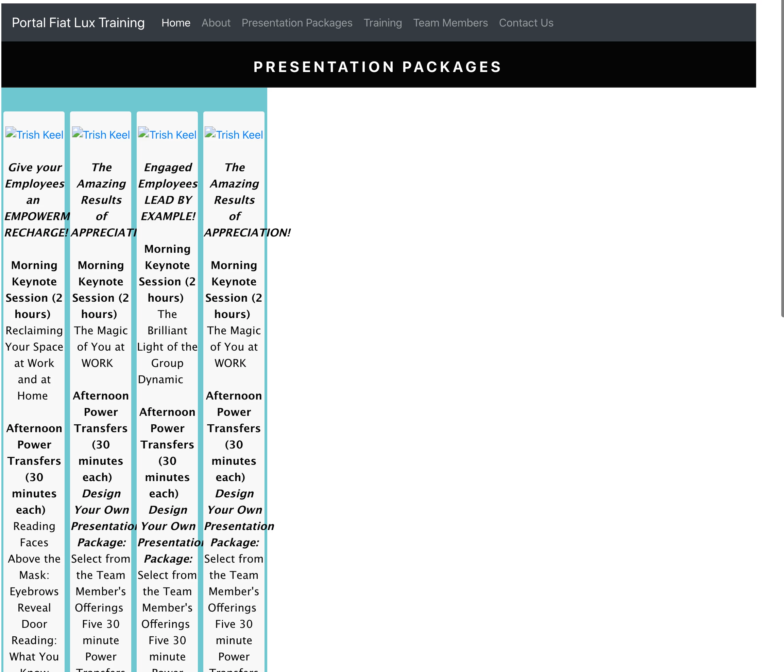The height and width of the screenshot is (672, 784).
Task: Open Presentation Packages in the navbar
Action: [297, 23]
